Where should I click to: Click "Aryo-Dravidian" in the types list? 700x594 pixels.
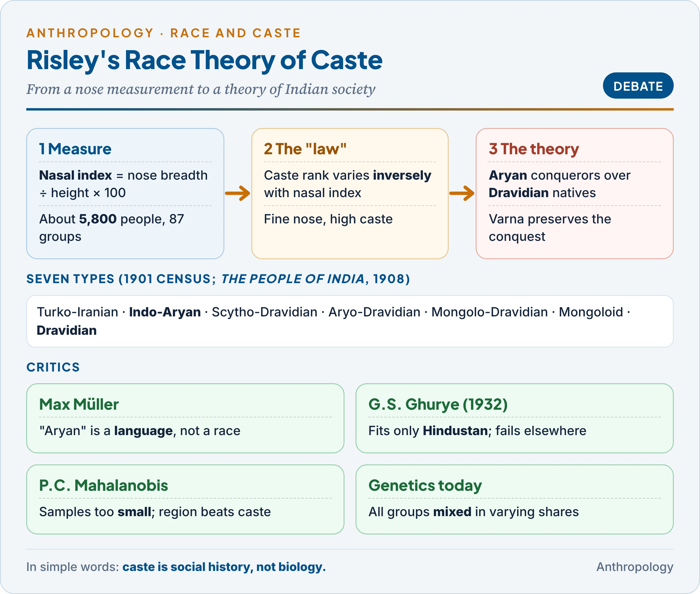(x=374, y=312)
